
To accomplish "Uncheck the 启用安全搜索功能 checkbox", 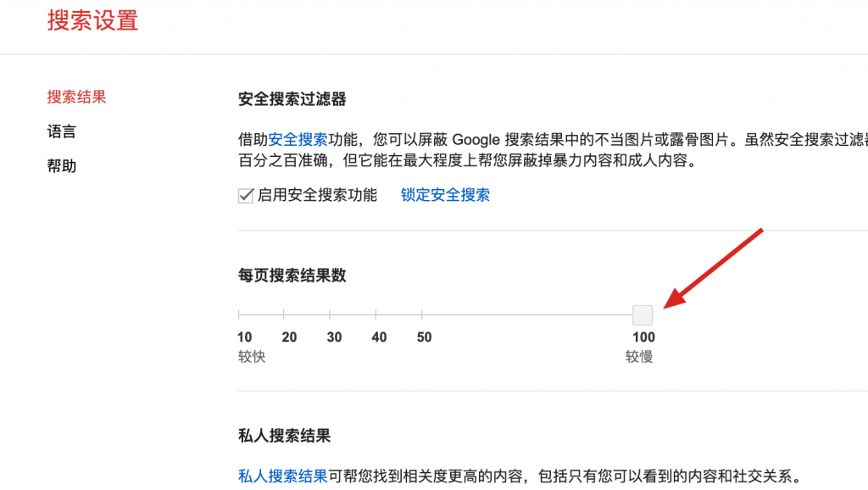I will pos(246,196).
